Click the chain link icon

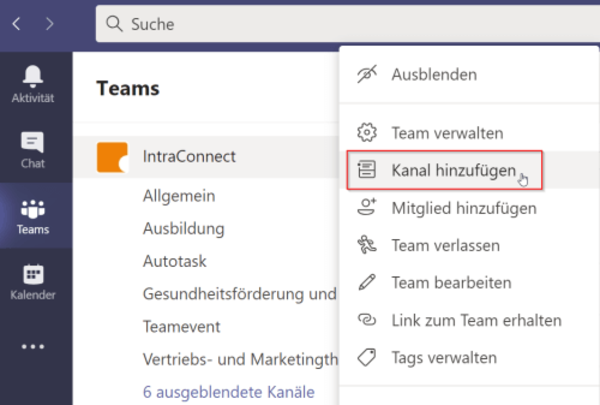pos(367,319)
